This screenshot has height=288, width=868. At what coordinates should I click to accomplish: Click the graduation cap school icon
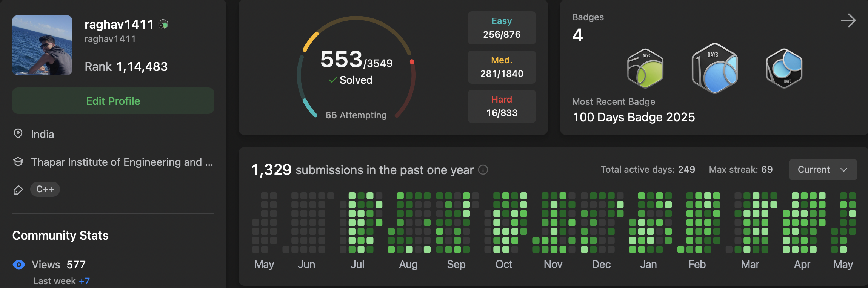point(18,162)
